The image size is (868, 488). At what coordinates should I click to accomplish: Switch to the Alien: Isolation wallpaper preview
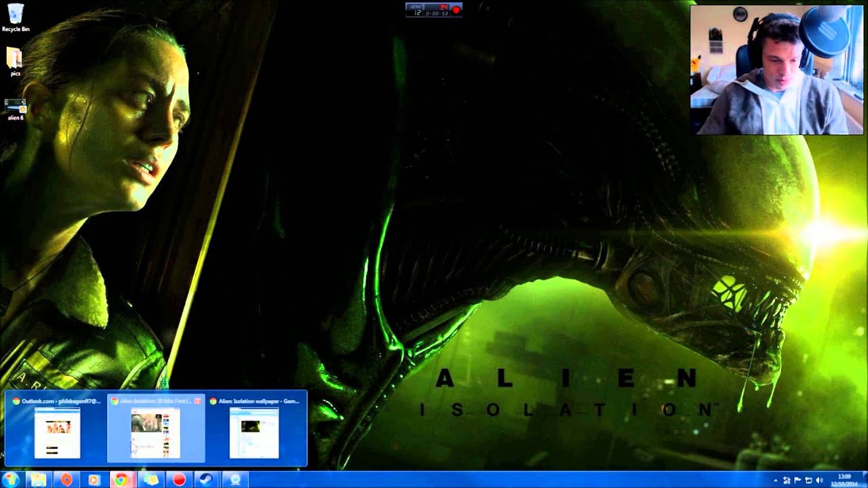pos(255,428)
